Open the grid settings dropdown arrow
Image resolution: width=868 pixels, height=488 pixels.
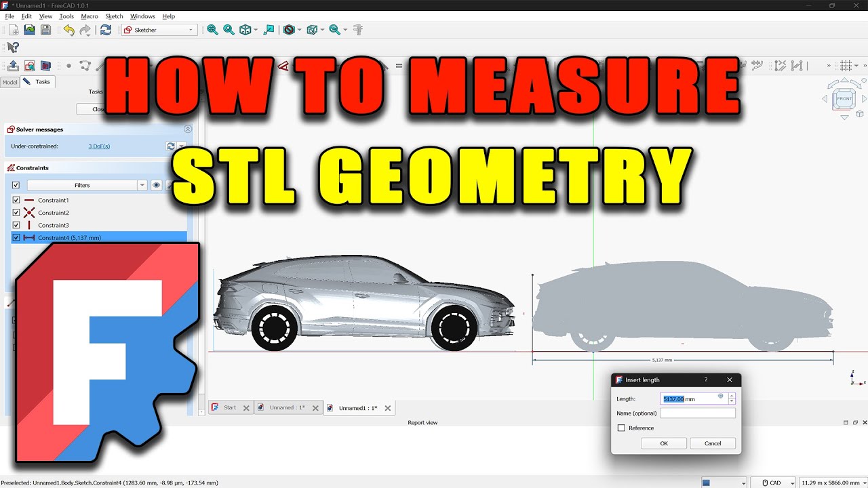tap(857, 66)
